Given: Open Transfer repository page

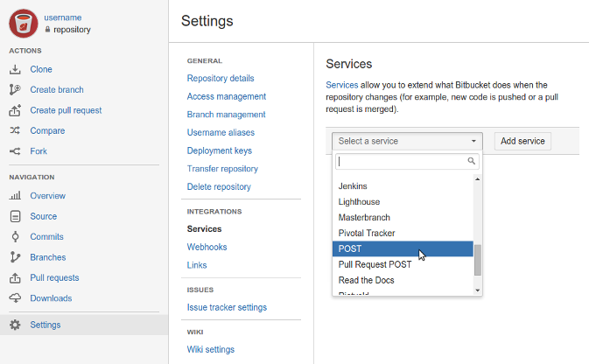Looking at the screenshot, I should [222, 169].
